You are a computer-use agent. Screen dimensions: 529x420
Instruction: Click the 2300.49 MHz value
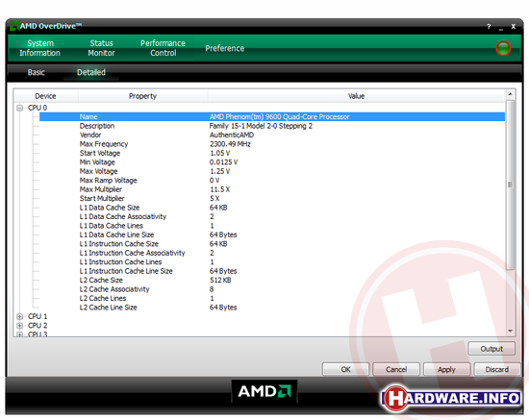[x=230, y=144]
